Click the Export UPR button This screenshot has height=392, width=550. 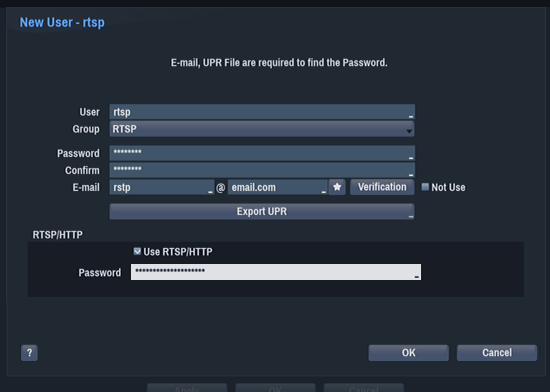pyautogui.click(x=262, y=211)
